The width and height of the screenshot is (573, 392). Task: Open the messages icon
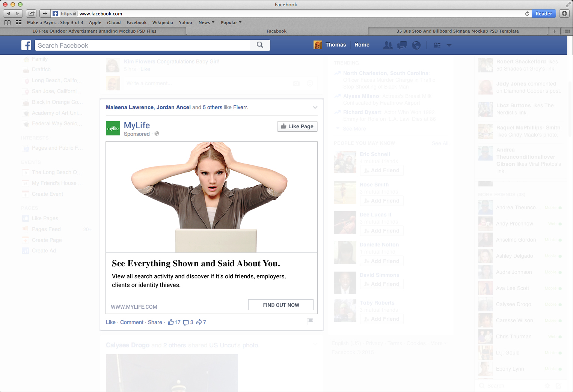tap(402, 45)
